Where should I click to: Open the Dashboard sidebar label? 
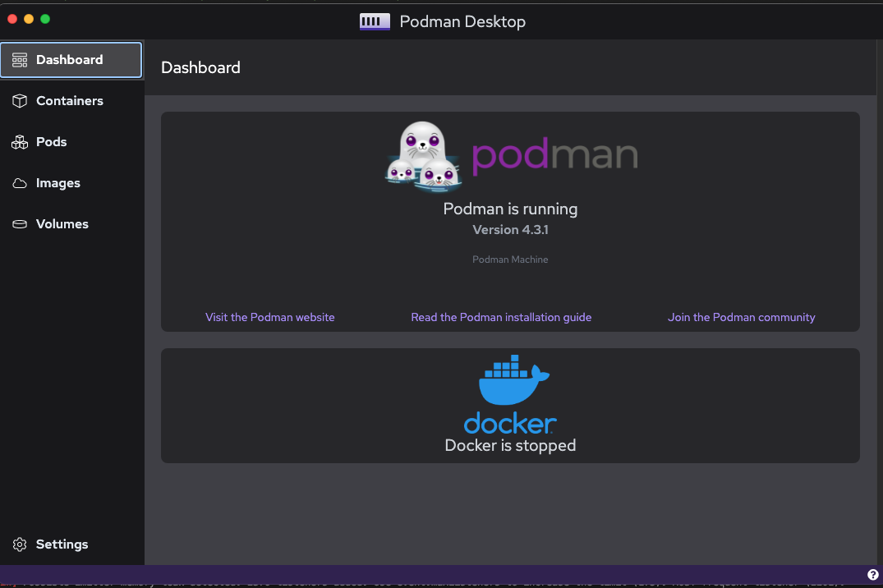click(69, 60)
